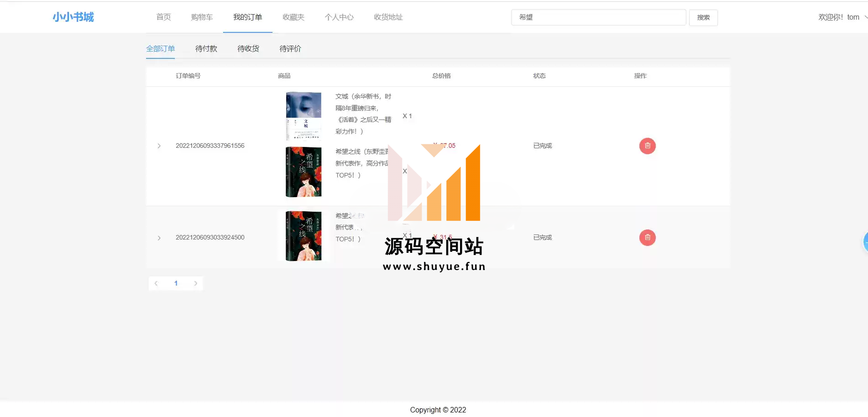Switch to the 全部订单 tab

pyautogui.click(x=160, y=49)
